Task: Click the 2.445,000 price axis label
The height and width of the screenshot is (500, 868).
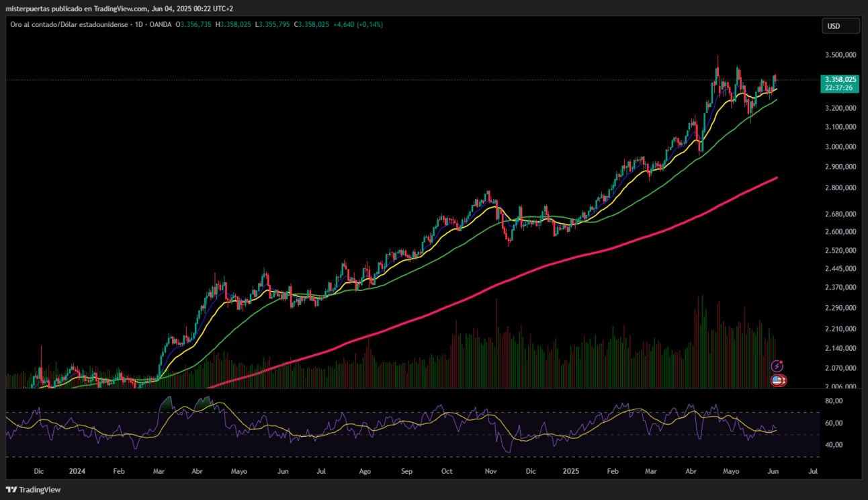Action: pos(840,268)
